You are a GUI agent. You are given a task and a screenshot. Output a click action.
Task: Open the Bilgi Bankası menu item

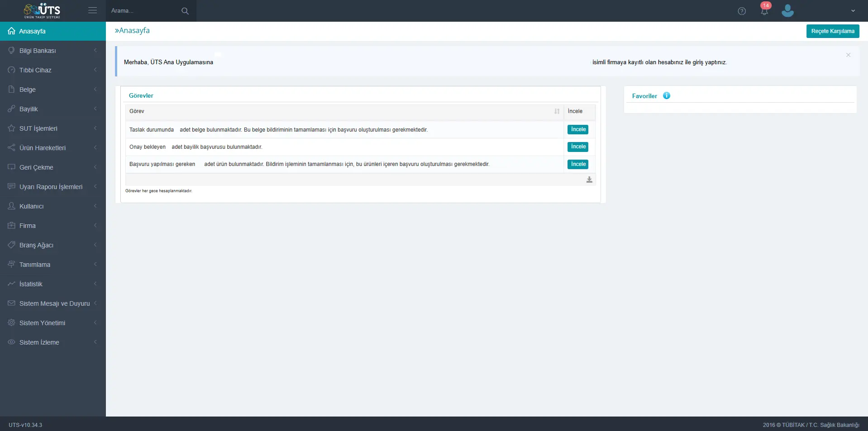coord(52,51)
